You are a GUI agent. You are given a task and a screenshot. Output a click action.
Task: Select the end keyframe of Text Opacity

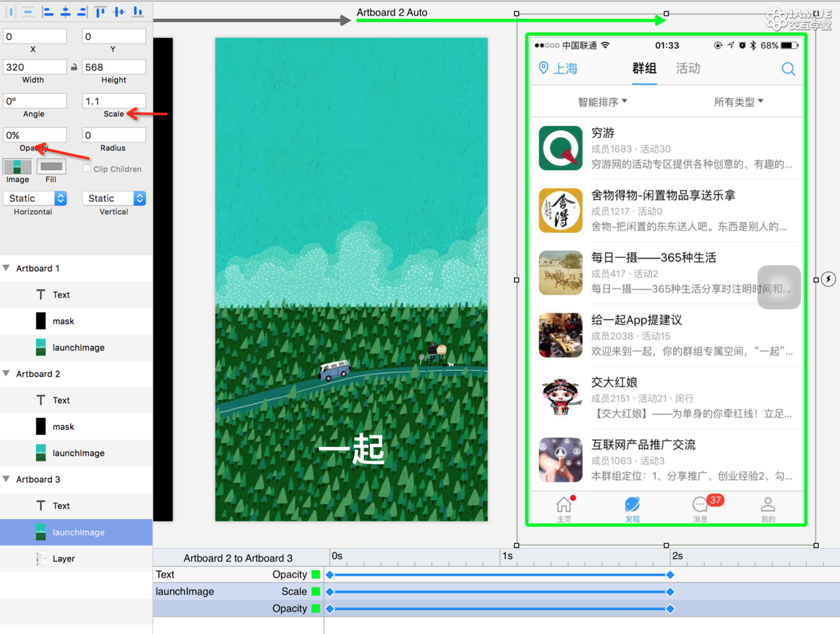tap(670, 574)
